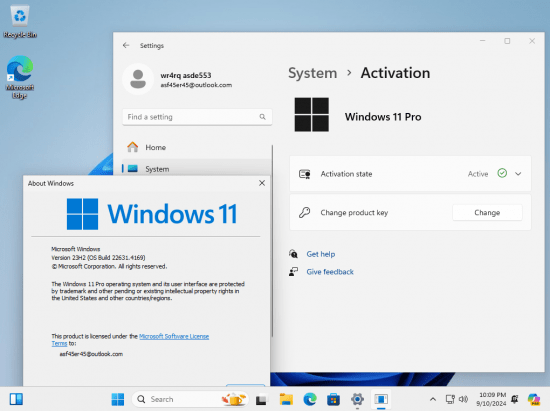Expand the Activation state chevron
This screenshot has width=550, height=411.
518,174
